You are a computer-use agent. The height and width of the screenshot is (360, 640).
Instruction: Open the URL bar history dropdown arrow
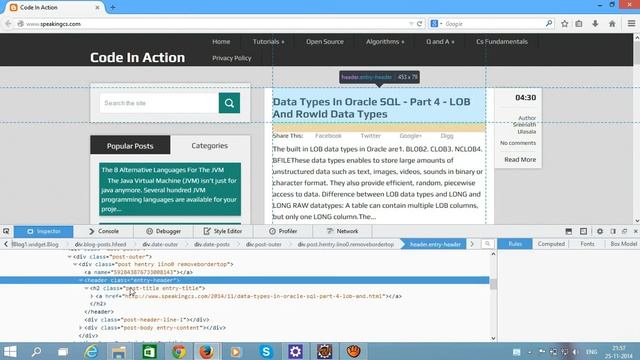[411, 24]
